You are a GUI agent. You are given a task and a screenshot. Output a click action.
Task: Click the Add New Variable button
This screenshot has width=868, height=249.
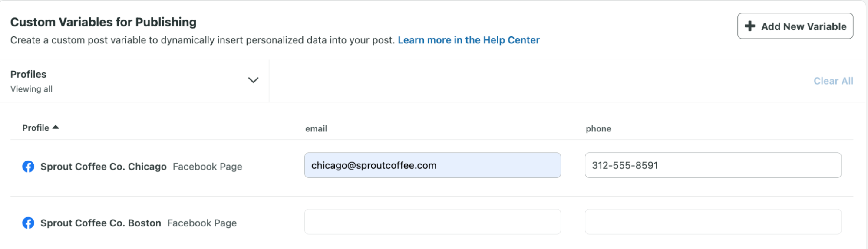point(795,26)
